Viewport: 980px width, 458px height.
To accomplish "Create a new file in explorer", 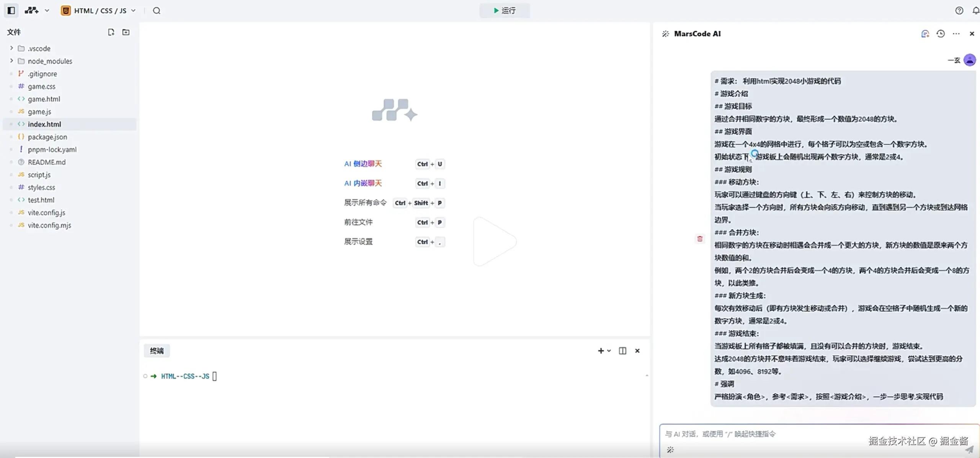I will 111,32.
